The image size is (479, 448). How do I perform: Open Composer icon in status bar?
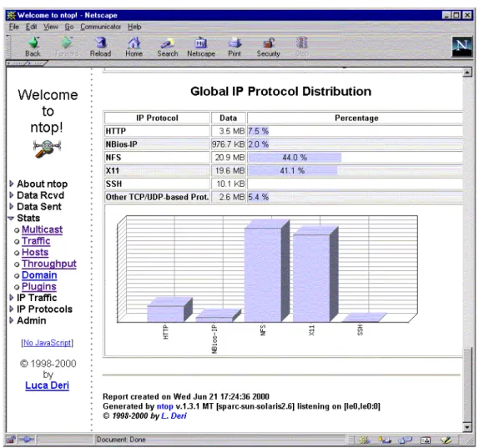446,440
